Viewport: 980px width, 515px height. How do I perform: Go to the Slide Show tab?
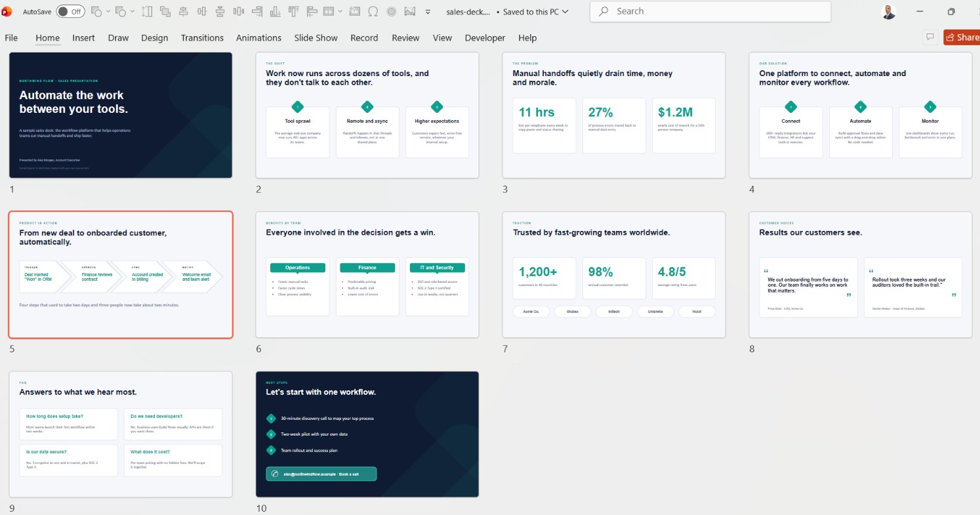click(x=316, y=38)
